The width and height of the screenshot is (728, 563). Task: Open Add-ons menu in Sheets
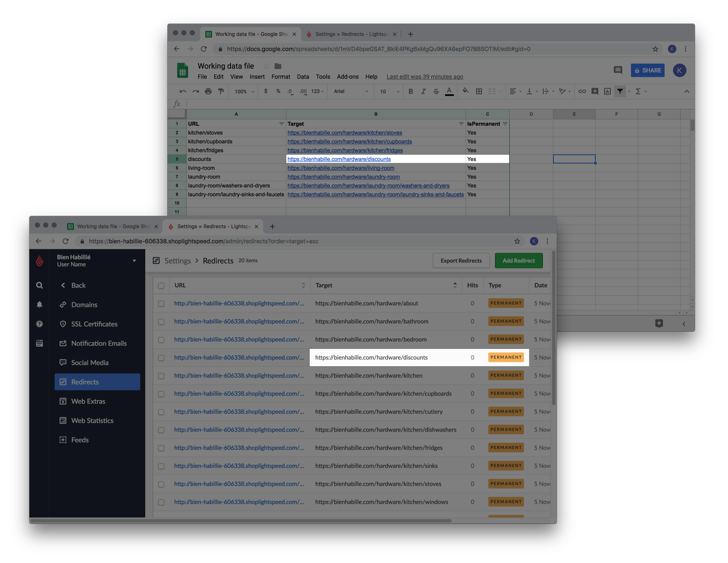[x=348, y=77]
